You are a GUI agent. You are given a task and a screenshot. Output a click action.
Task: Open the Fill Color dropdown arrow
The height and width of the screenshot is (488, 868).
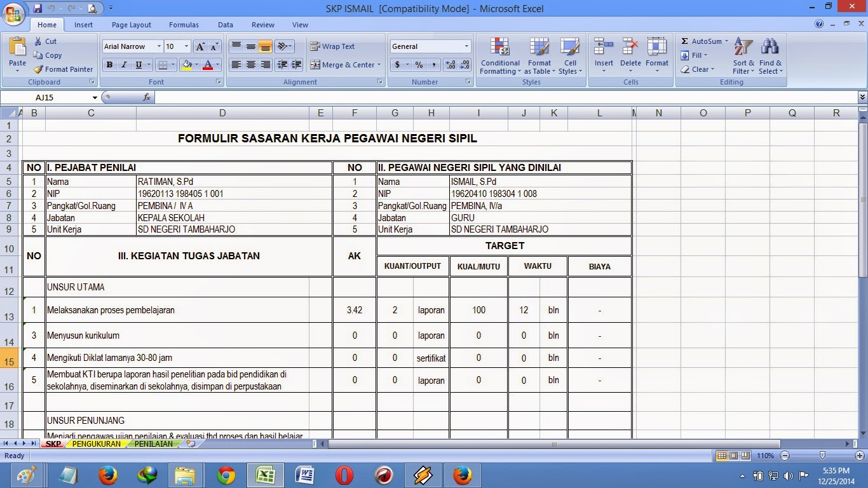point(195,65)
